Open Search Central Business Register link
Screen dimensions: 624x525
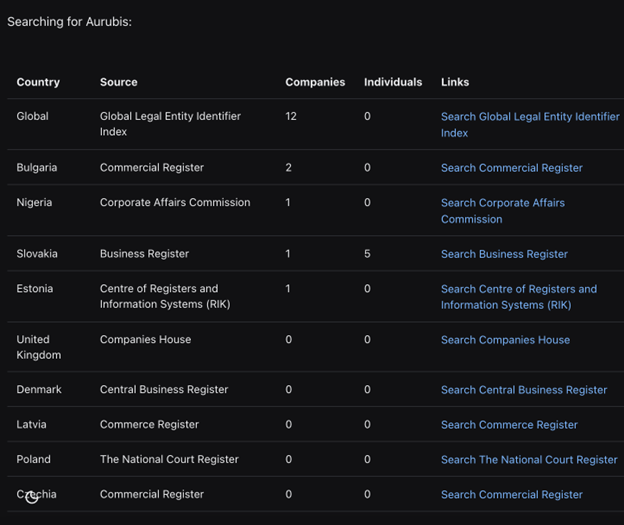[x=524, y=390]
